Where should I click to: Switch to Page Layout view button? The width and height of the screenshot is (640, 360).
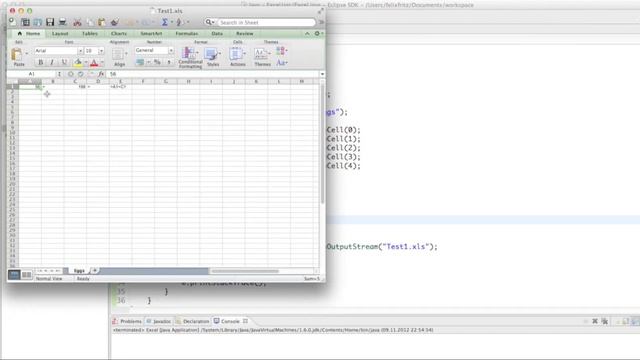pos(27,275)
